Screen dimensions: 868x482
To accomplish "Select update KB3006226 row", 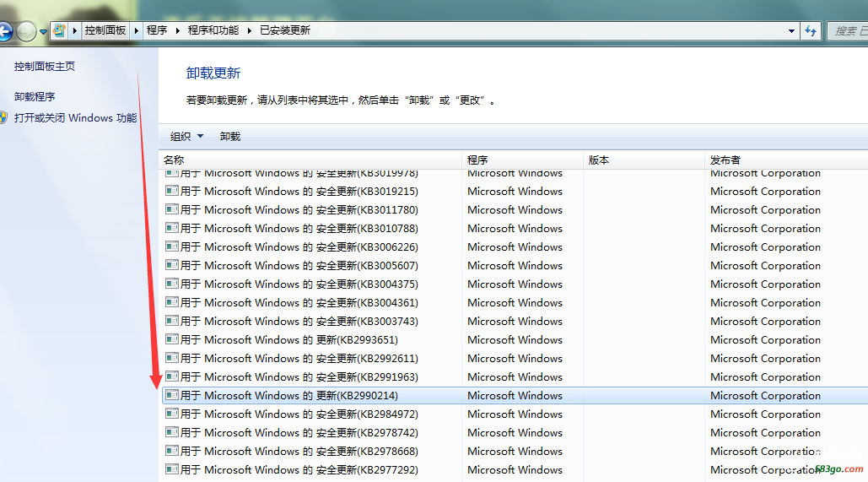I will (515, 247).
